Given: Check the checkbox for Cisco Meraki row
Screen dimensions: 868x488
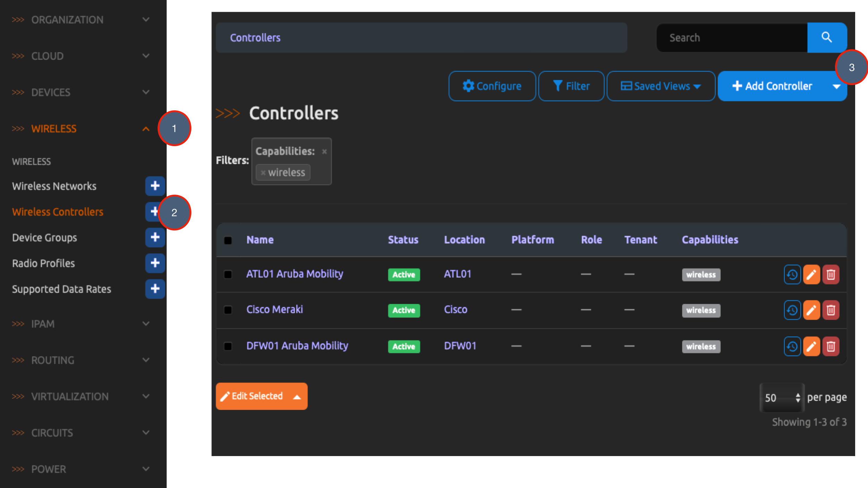Looking at the screenshot, I should pyautogui.click(x=228, y=310).
